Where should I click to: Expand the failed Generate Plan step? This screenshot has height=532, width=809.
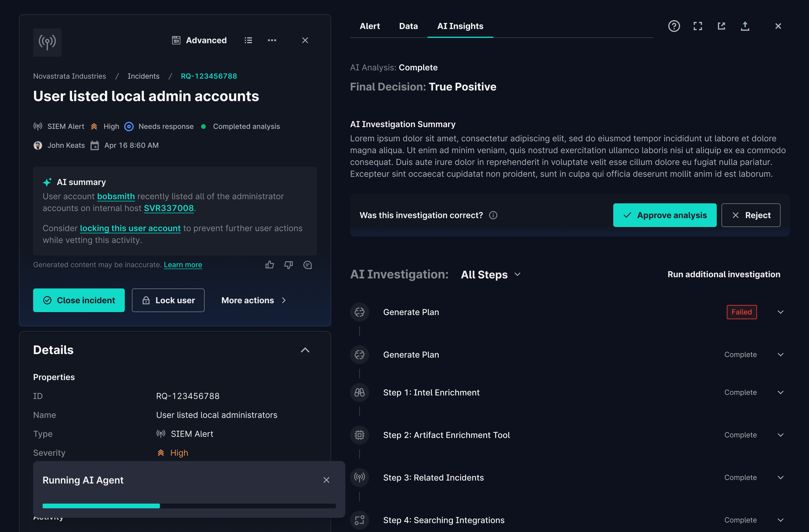[x=780, y=312]
